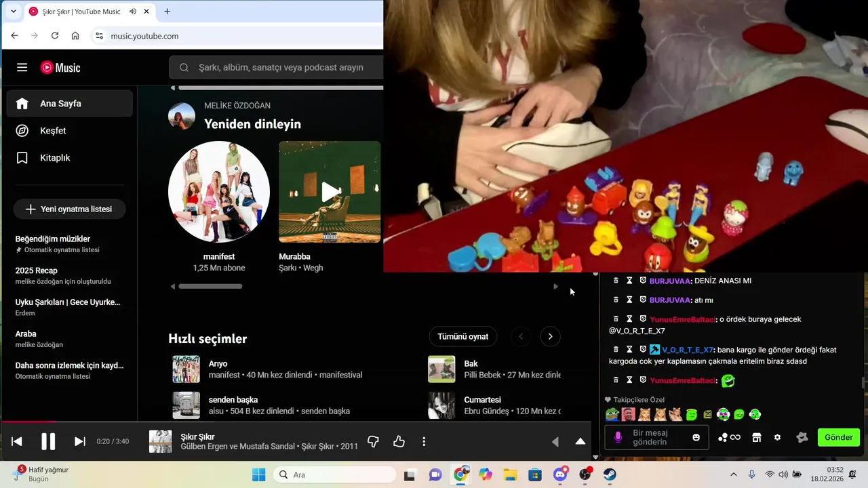This screenshot has height=488, width=868.
Task: Go to Chrome home page icon
Action: coord(75,36)
